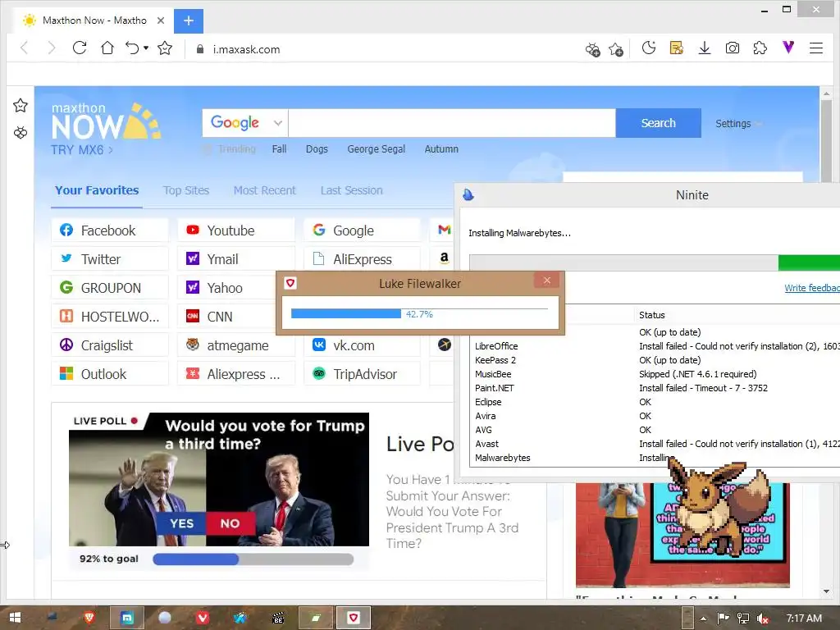840x630 pixels.
Task: Open the hamburger main menu
Action: click(816, 48)
